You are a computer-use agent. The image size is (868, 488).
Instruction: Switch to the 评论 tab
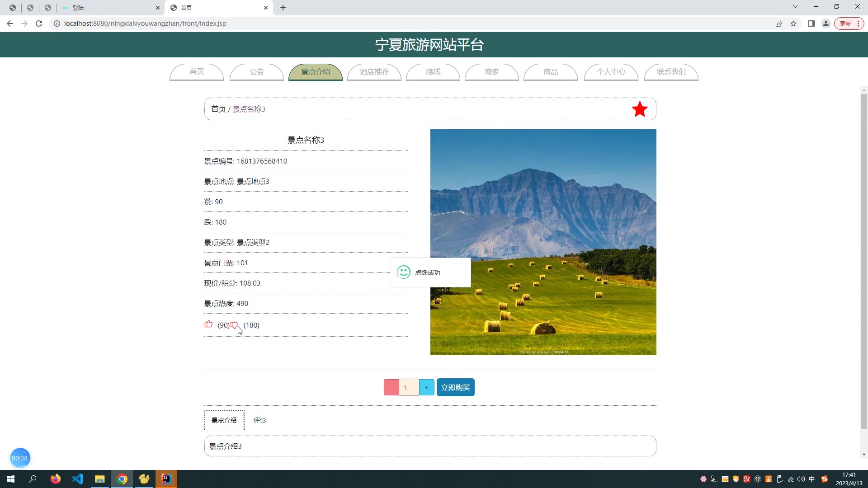point(259,420)
